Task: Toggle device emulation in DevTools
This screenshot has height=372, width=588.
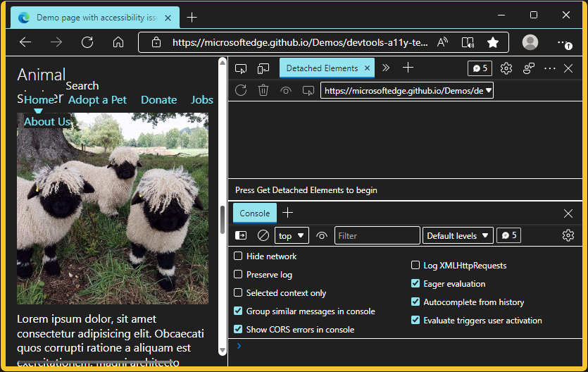Action: tap(263, 68)
